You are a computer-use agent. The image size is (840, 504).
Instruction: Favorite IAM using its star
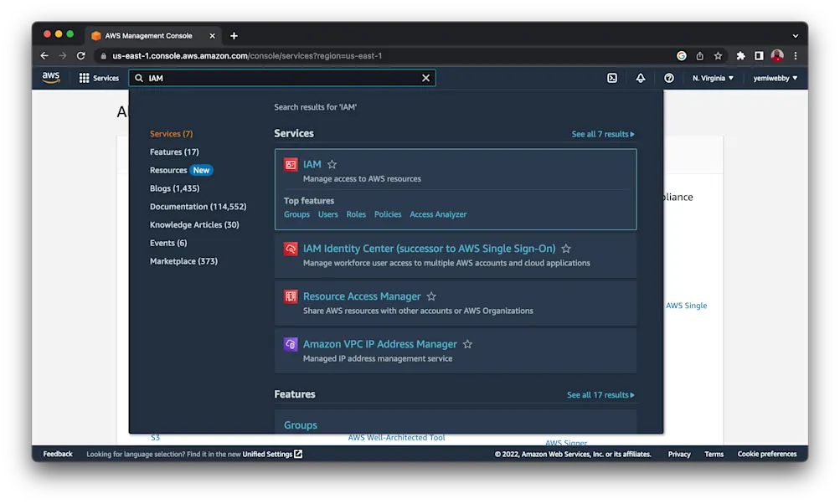(332, 164)
